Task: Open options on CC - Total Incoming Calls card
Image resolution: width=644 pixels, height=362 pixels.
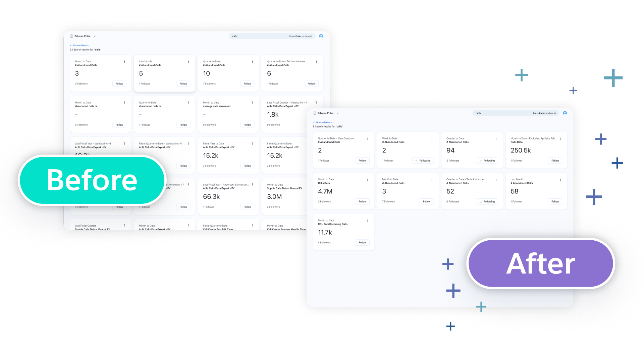Action: 368,220
